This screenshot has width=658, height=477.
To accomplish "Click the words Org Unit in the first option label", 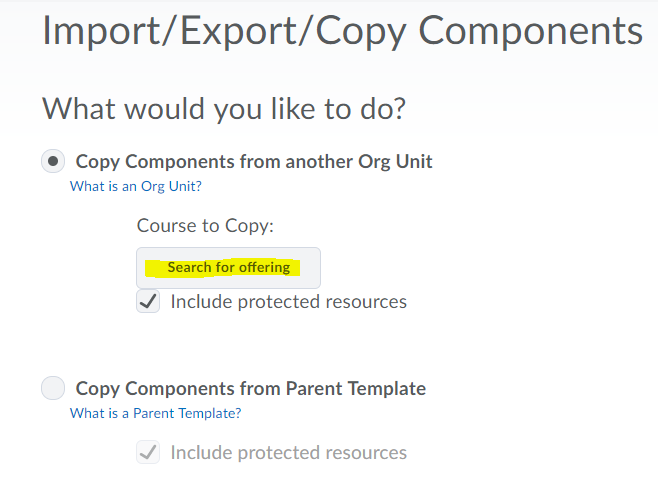I will [x=395, y=161].
